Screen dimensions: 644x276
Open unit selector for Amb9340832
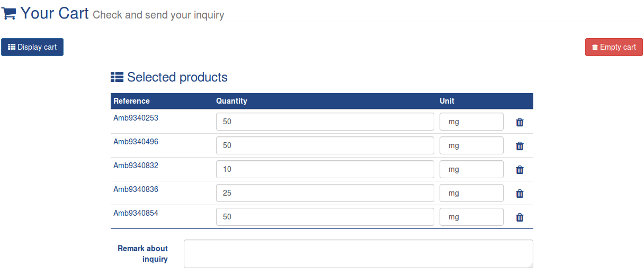click(x=471, y=169)
